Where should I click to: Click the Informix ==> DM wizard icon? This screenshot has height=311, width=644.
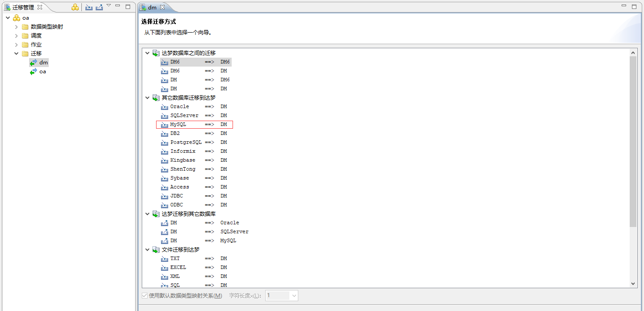pyautogui.click(x=165, y=151)
